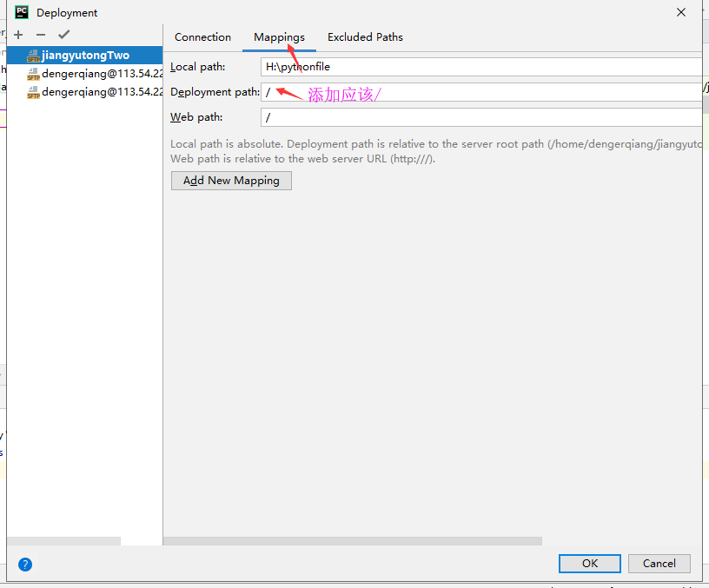Click the checkmark icon above server list
The image size is (709, 588).
[x=63, y=35]
